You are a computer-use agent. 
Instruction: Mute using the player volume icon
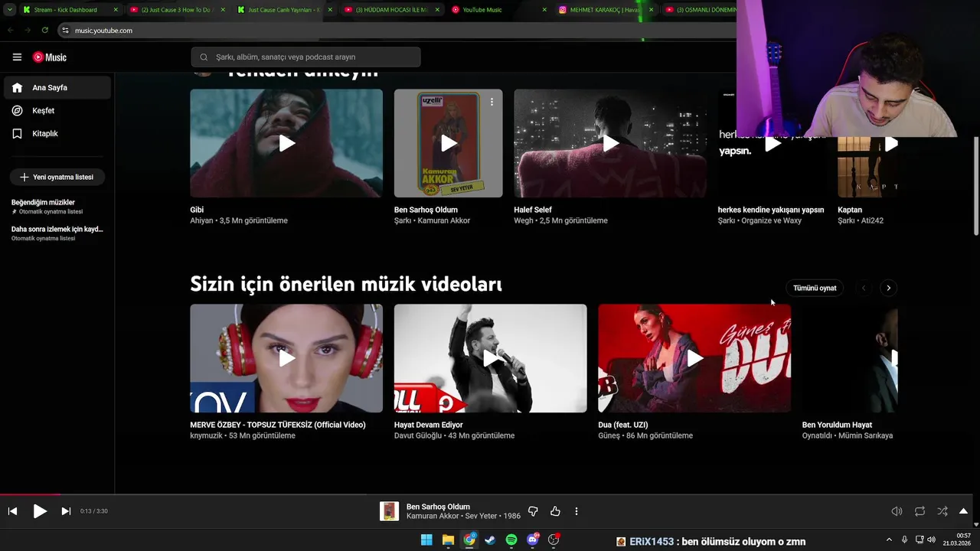tap(897, 511)
